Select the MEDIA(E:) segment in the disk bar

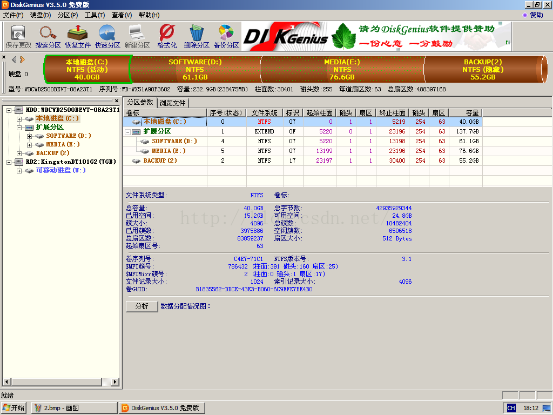[342, 69]
